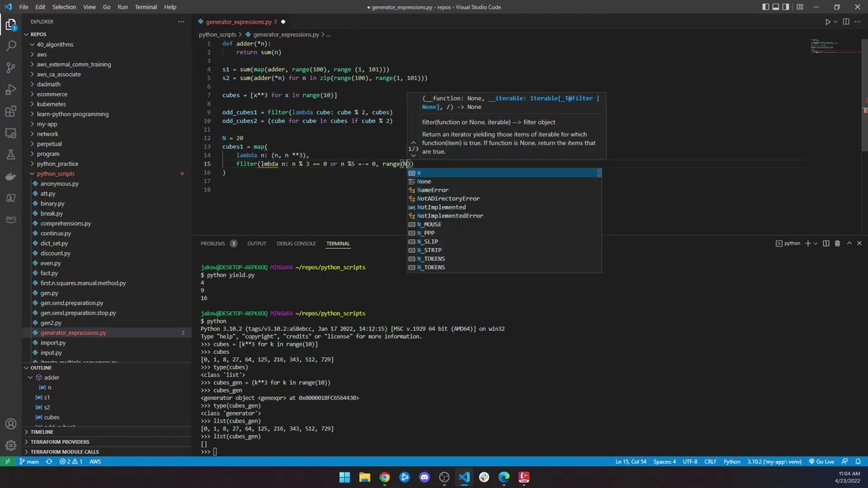
Task: Open notifications bell in status bar
Action: (859, 462)
